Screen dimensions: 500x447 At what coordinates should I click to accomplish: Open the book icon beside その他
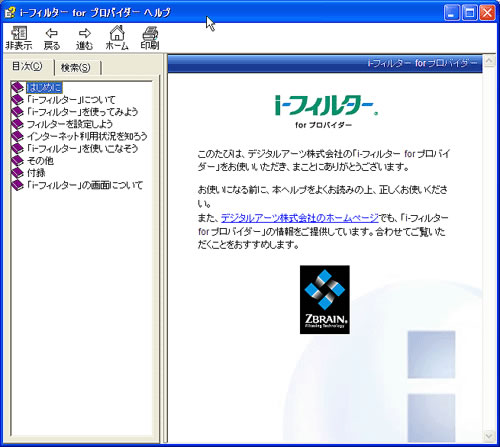pyautogui.click(x=17, y=161)
